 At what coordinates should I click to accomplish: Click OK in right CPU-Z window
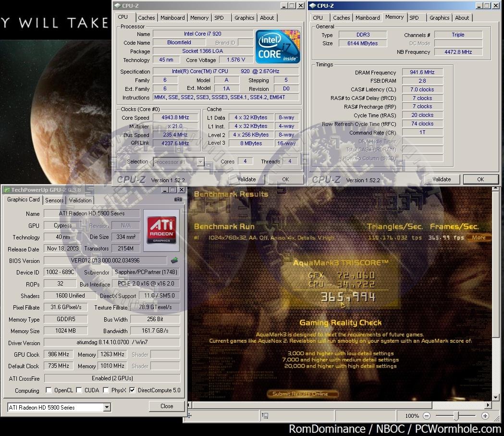(480, 179)
